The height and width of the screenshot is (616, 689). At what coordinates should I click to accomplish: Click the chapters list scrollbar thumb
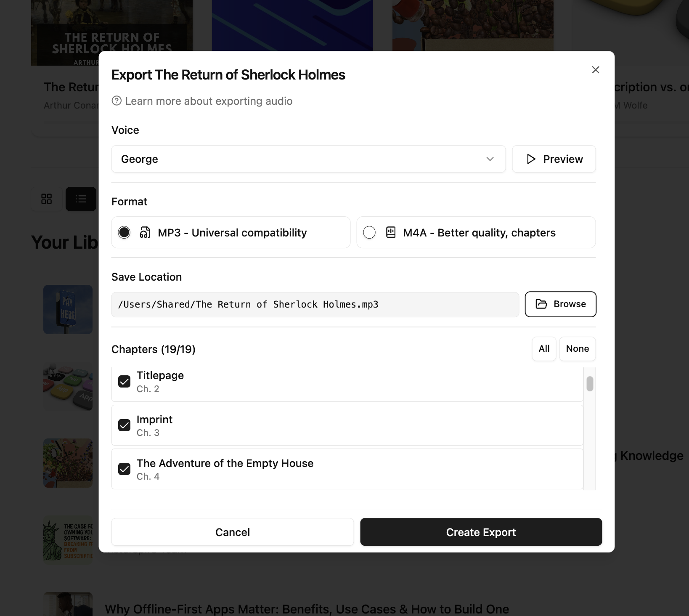pyautogui.click(x=590, y=384)
